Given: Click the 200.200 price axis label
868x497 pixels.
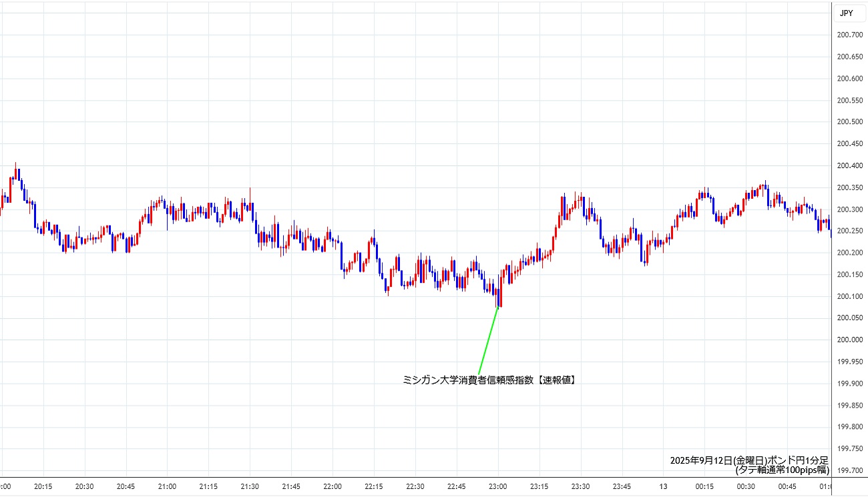Looking at the screenshot, I should point(849,253).
